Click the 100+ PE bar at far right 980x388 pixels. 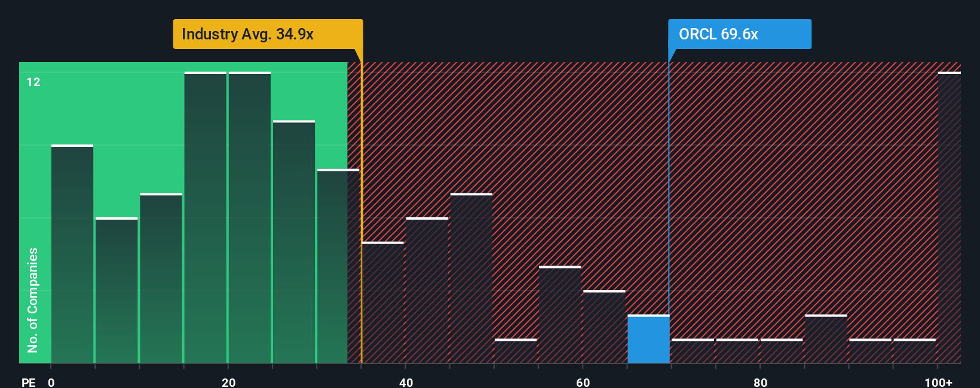(950, 217)
